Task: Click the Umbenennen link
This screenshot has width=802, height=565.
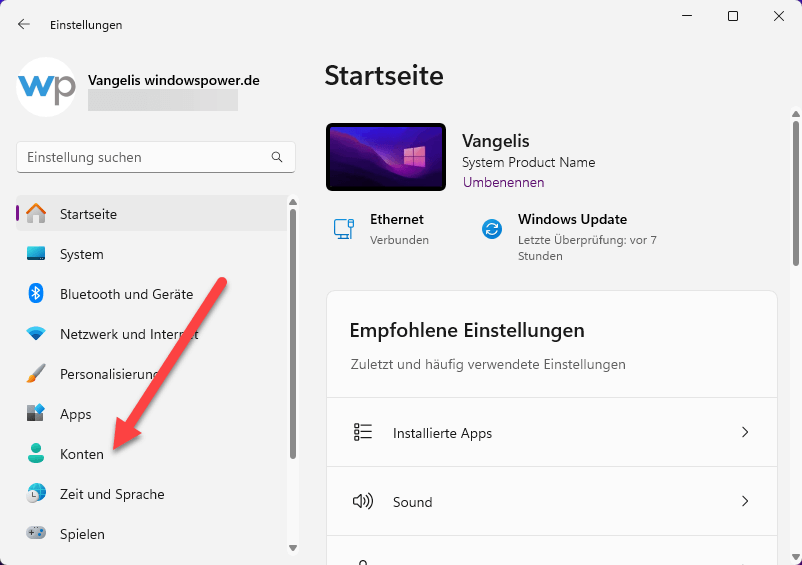Action: point(503,183)
